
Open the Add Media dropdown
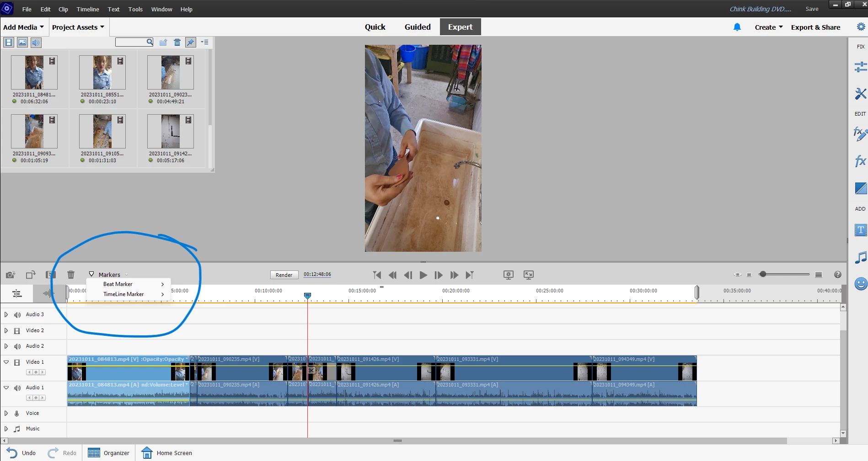tap(23, 27)
